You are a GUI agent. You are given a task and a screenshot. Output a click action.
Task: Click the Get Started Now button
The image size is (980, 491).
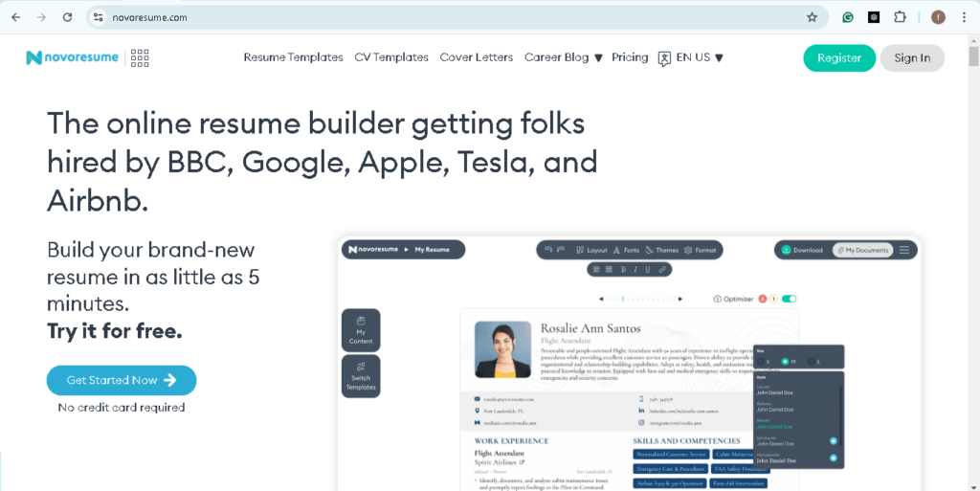pyautogui.click(x=122, y=380)
